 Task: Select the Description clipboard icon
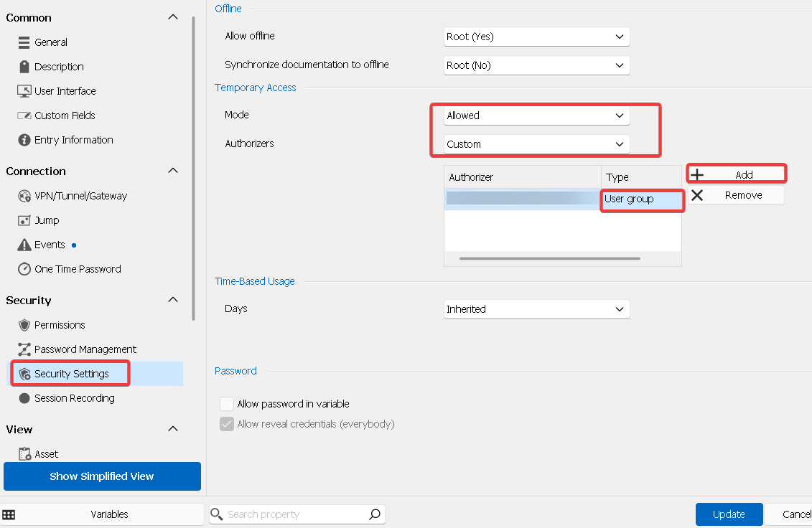click(24, 67)
